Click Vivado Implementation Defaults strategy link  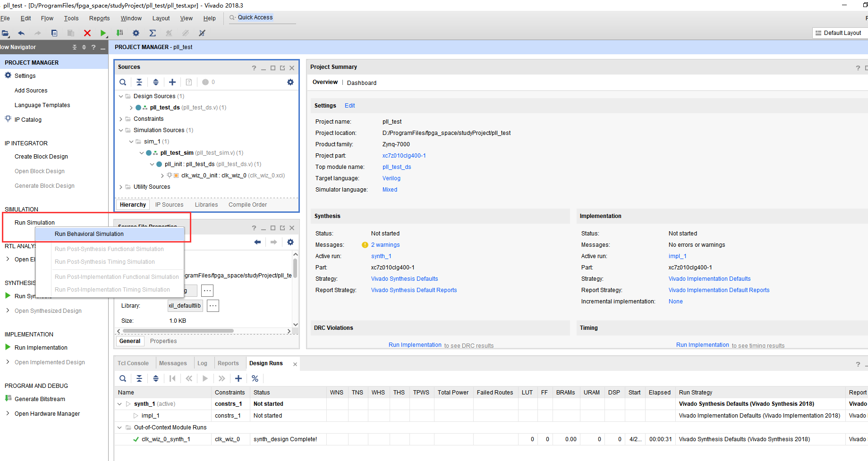[x=709, y=279]
